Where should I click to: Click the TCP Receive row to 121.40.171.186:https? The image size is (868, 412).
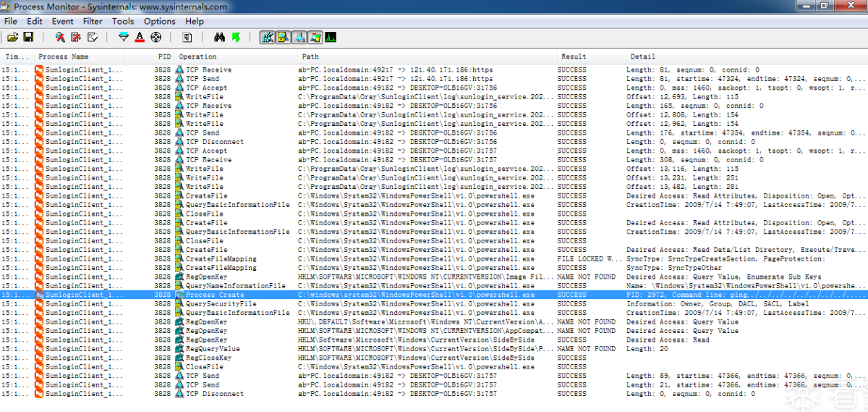[x=434, y=70]
